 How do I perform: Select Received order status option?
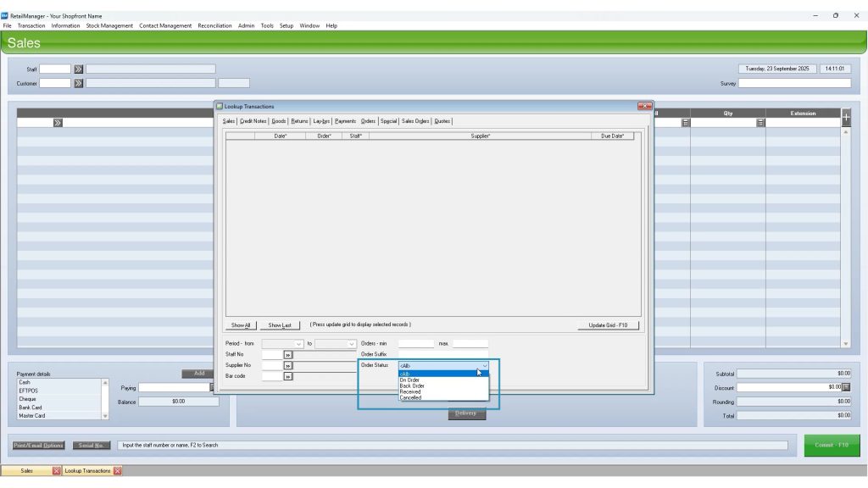point(410,391)
